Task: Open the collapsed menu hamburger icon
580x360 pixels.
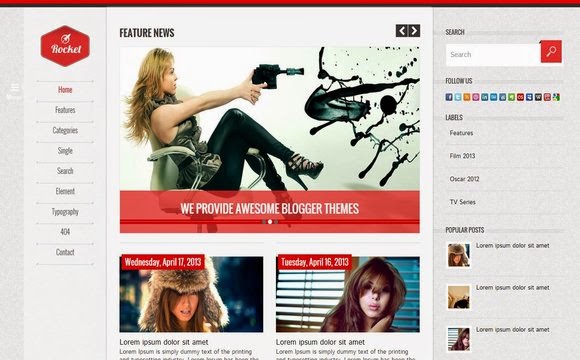Action: point(15,88)
